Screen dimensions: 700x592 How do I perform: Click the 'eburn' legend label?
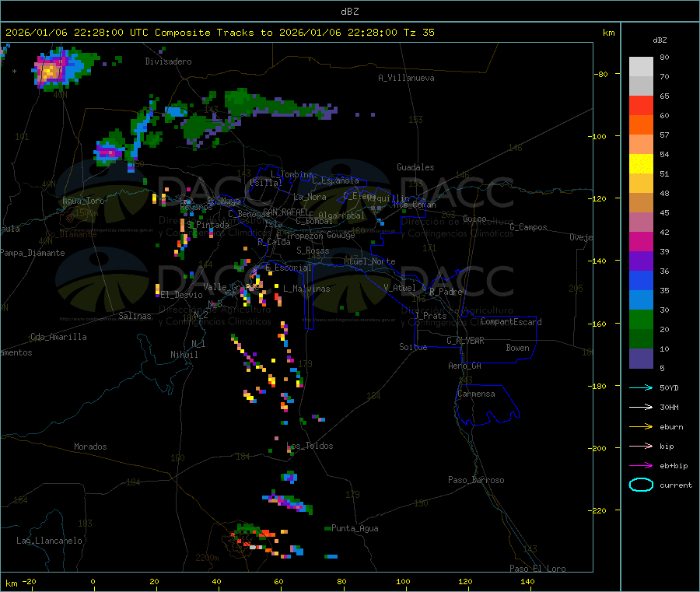tap(671, 427)
